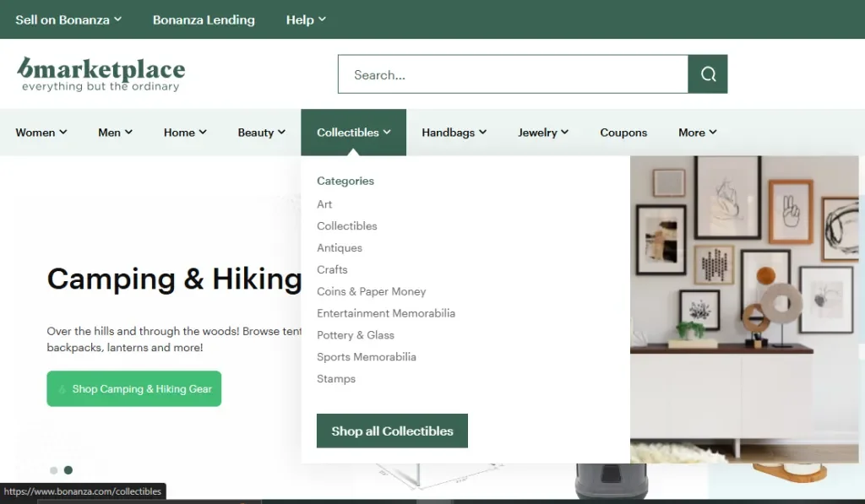865x504 pixels.
Task: Click the Bonanza marketplace logo
Action: (x=101, y=73)
